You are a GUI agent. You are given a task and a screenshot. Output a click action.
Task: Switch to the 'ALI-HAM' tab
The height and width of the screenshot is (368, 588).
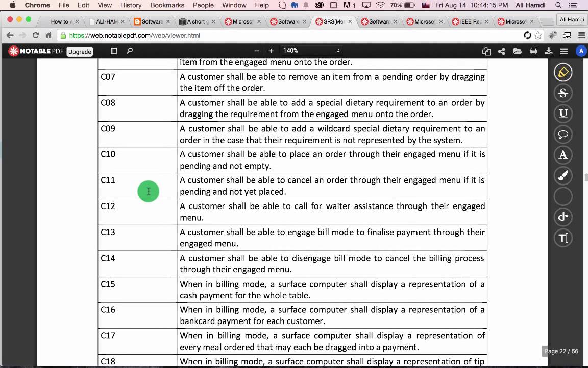click(x=107, y=21)
